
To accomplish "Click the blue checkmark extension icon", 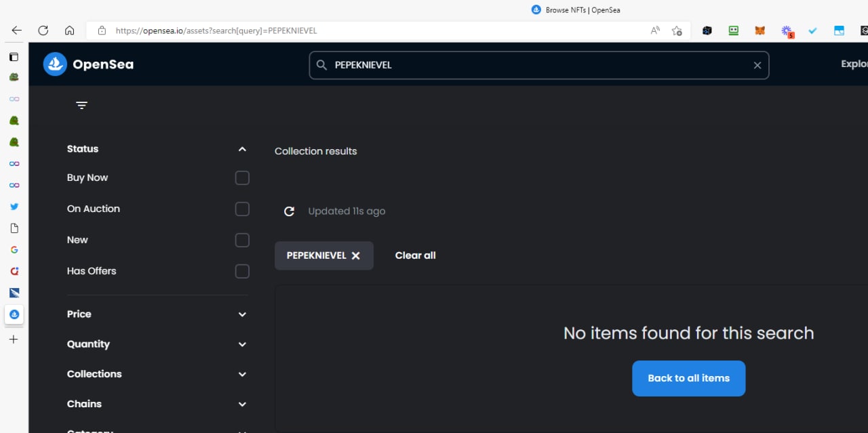I will (812, 30).
